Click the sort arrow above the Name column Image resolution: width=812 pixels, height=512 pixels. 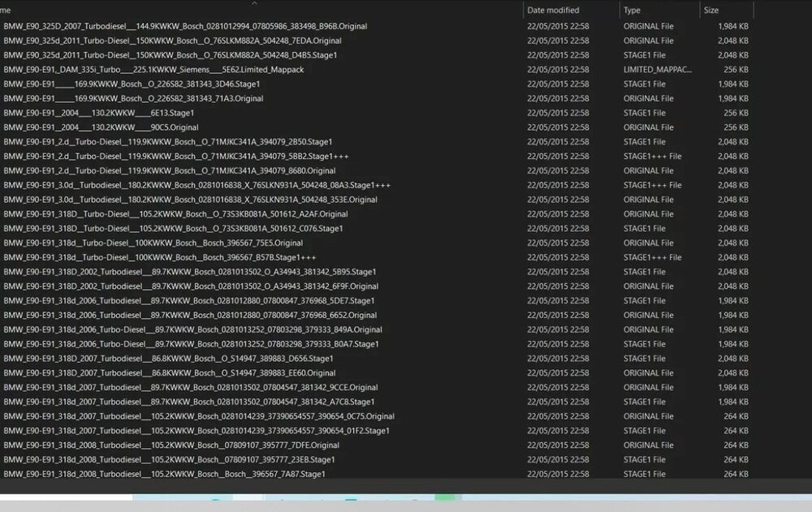254,3
